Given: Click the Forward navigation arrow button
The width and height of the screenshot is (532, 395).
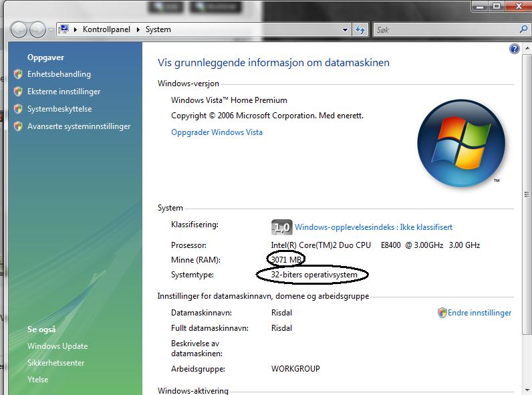Looking at the screenshot, I should pyautogui.click(x=37, y=29).
